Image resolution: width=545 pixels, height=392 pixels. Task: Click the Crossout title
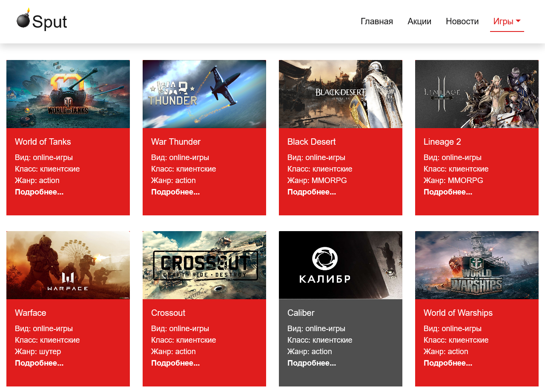pyautogui.click(x=168, y=313)
